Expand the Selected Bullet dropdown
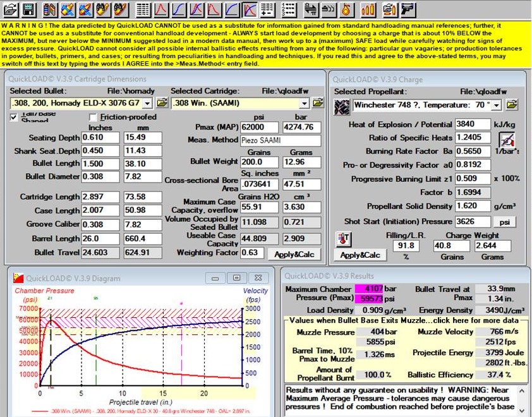The width and height of the screenshot is (532, 417). 148,104
